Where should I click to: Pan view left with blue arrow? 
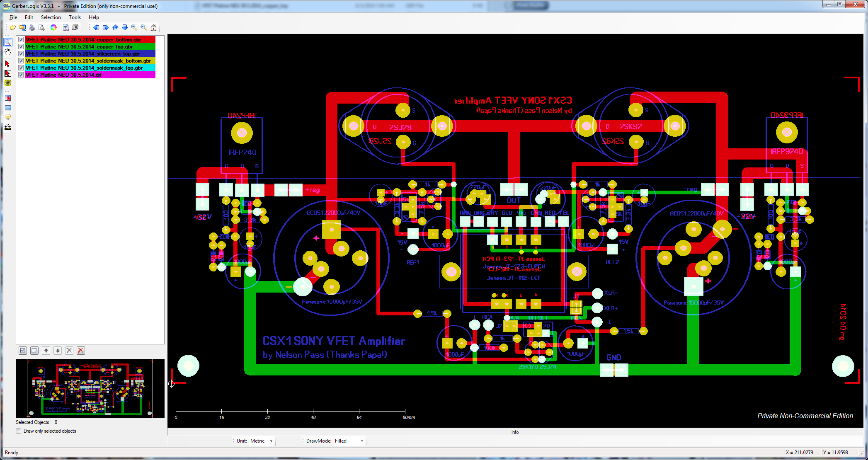[x=96, y=27]
